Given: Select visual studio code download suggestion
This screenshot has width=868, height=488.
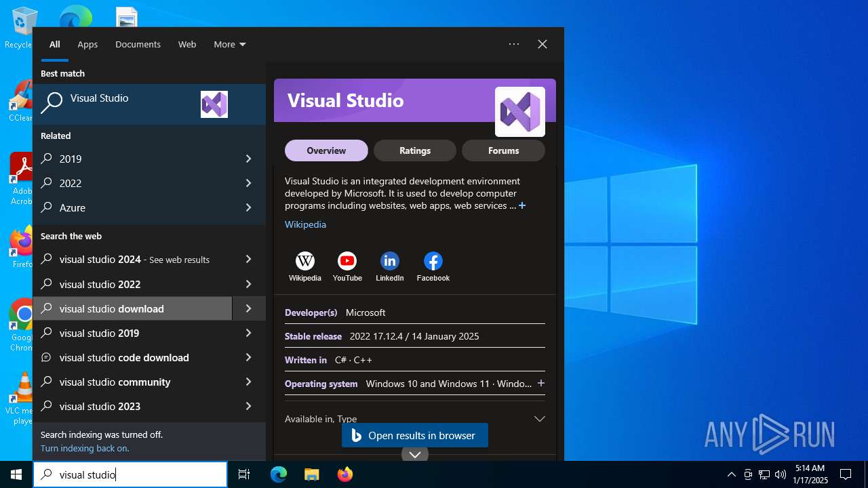Looking at the screenshot, I should coord(133,357).
